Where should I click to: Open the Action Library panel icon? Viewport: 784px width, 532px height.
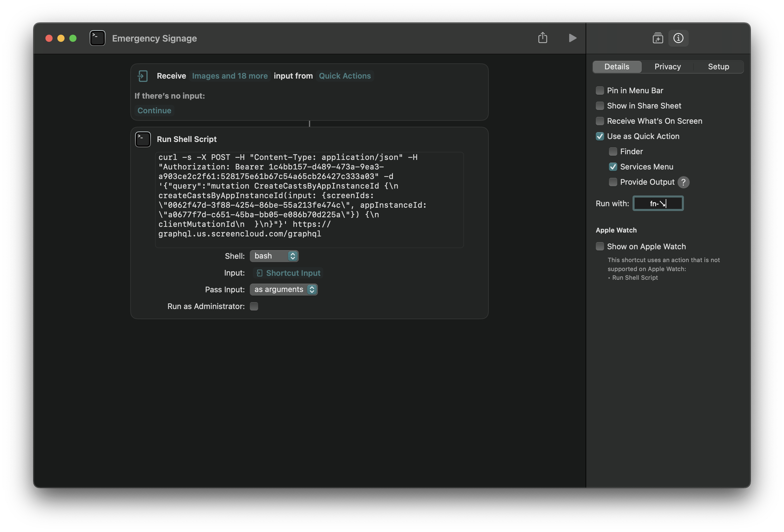point(658,38)
